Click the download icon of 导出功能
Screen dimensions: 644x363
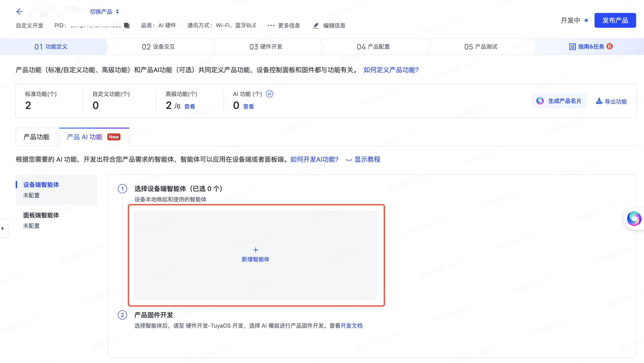pyautogui.click(x=599, y=101)
